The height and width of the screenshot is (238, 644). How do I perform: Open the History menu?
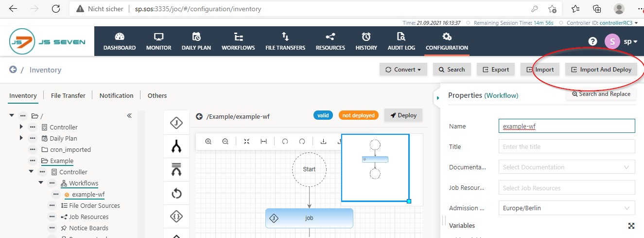pos(366,41)
